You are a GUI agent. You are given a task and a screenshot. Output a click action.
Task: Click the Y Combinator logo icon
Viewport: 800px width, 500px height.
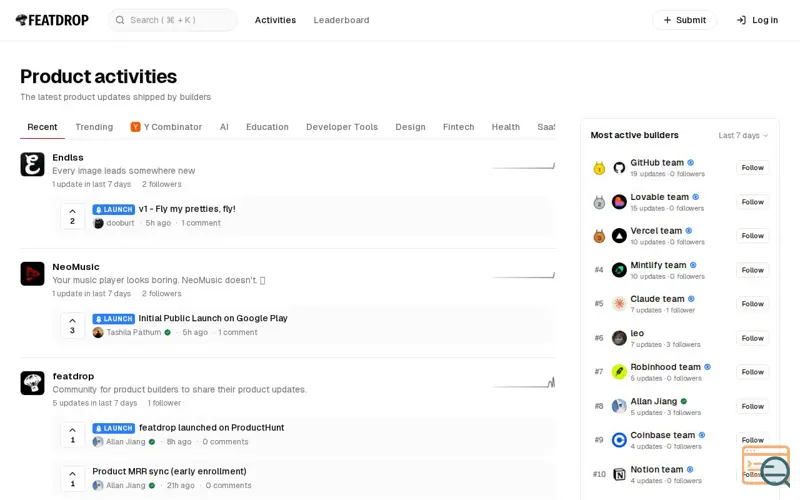(x=135, y=127)
